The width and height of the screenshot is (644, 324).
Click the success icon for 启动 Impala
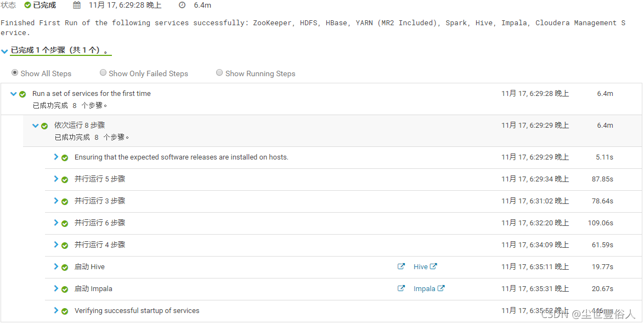point(65,289)
